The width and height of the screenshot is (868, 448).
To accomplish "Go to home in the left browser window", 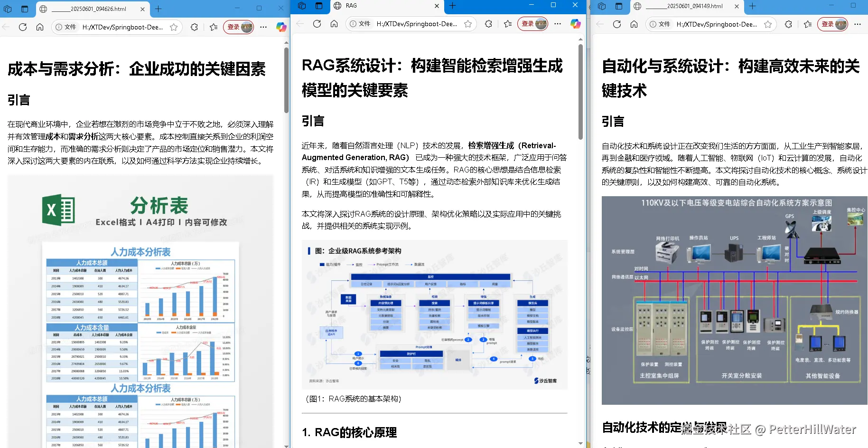I will click(x=40, y=27).
